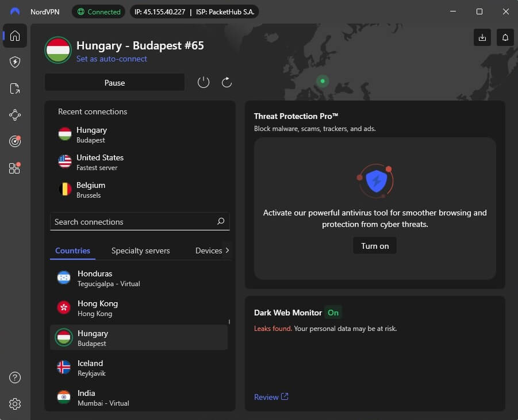Click the Threat Protection Pro heading

point(296,116)
